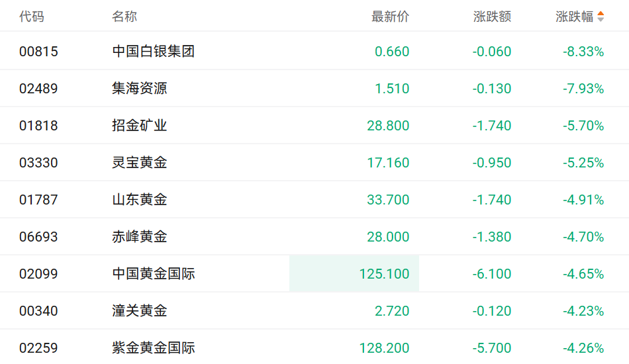Click the highlighted price 125.100
Viewport: 629px width, 364px height.
click(384, 273)
